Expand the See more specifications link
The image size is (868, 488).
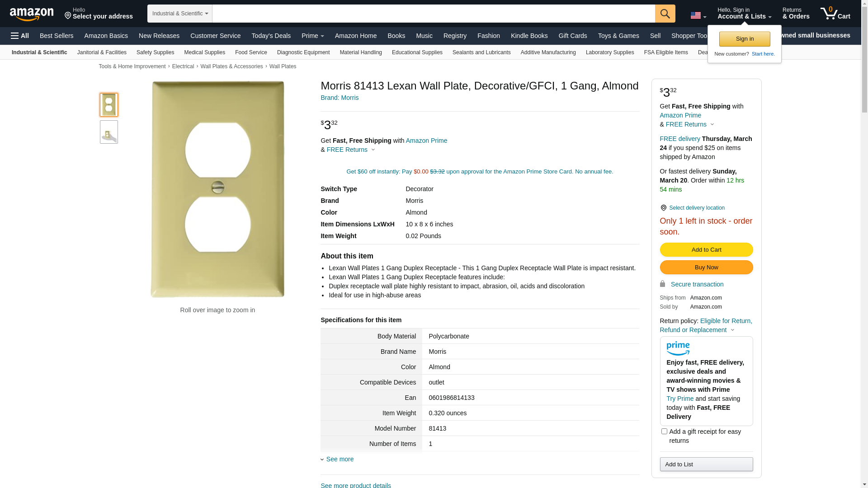coord(339,459)
